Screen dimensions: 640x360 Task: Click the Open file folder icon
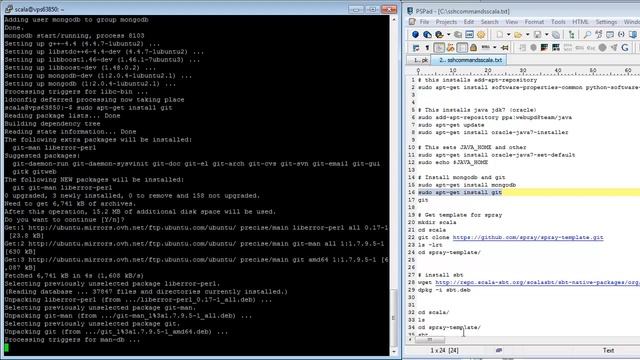pyautogui.click(x=518, y=35)
